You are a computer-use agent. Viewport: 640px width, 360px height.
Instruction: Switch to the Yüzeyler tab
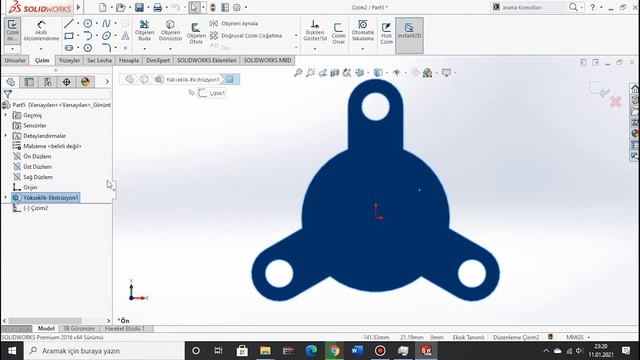click(x=69, y=60)
